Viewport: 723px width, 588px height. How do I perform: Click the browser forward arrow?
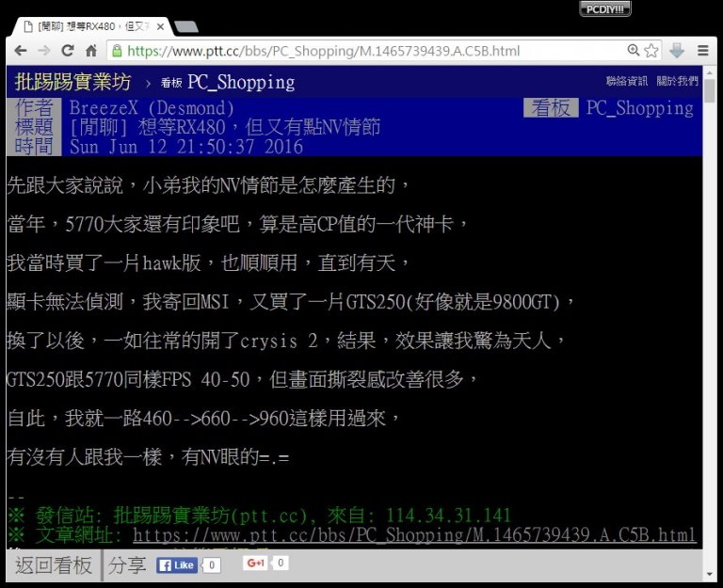pos(44,51)
